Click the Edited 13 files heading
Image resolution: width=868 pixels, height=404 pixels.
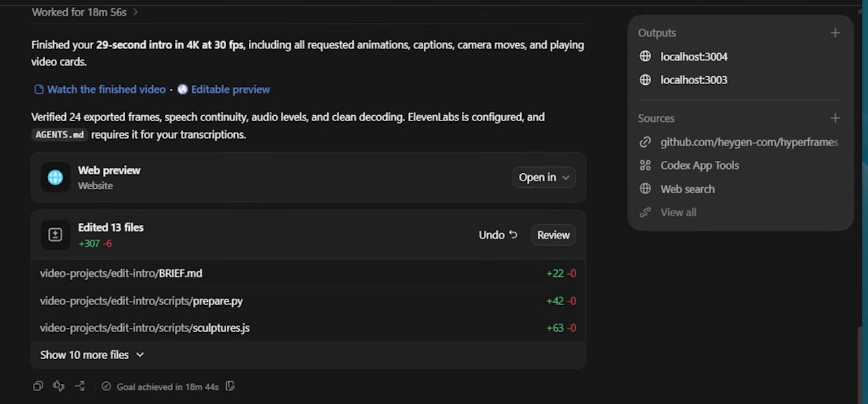[111, 228]
